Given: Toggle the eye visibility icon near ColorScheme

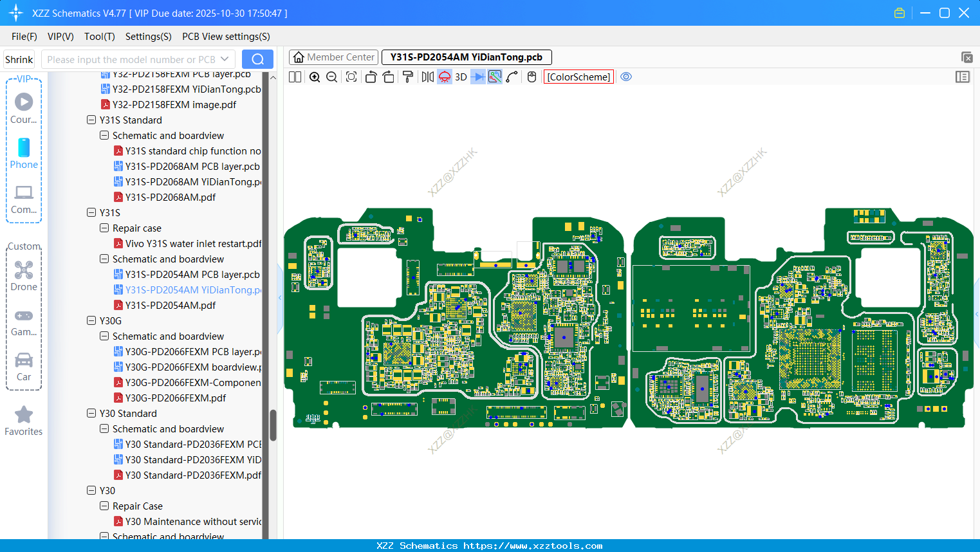Looking at the screenshot, I should point(626,77).
